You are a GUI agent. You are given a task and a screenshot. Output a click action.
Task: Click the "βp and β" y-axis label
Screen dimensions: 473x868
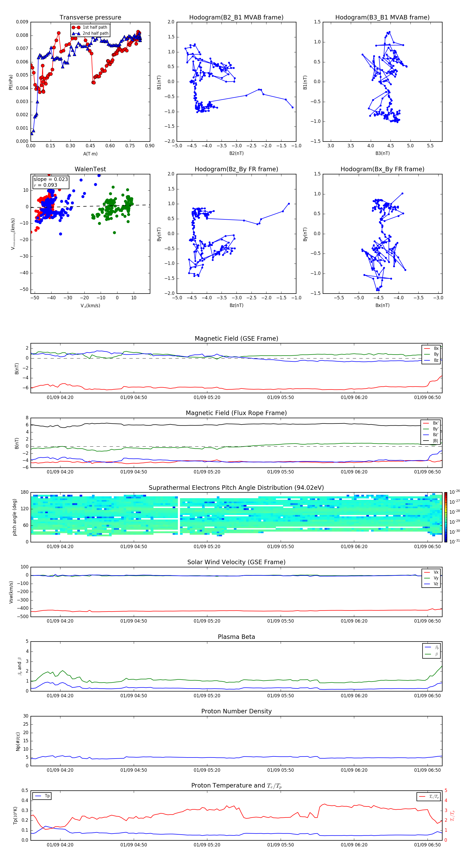pyautogui.click(x=19, y=666)
